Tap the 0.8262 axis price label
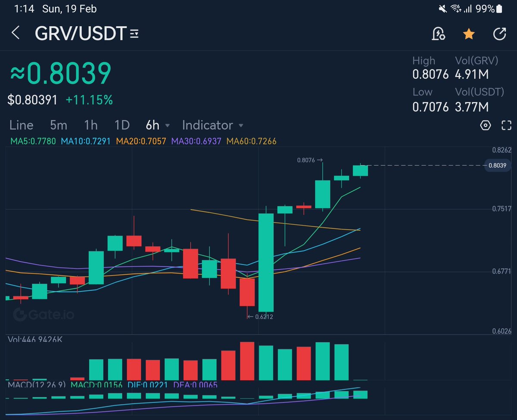Image resolution: width=517 pixels, height=420 pixels. (502, 150)
